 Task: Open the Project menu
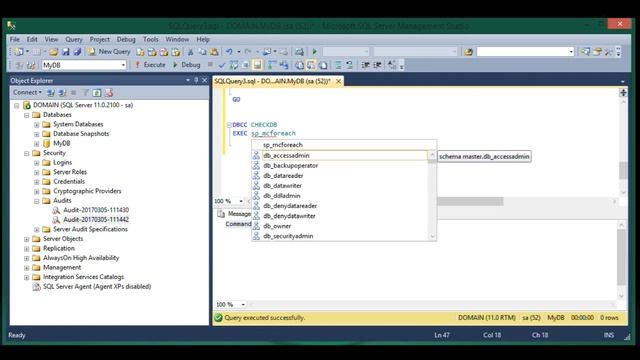tap(100, 40)
